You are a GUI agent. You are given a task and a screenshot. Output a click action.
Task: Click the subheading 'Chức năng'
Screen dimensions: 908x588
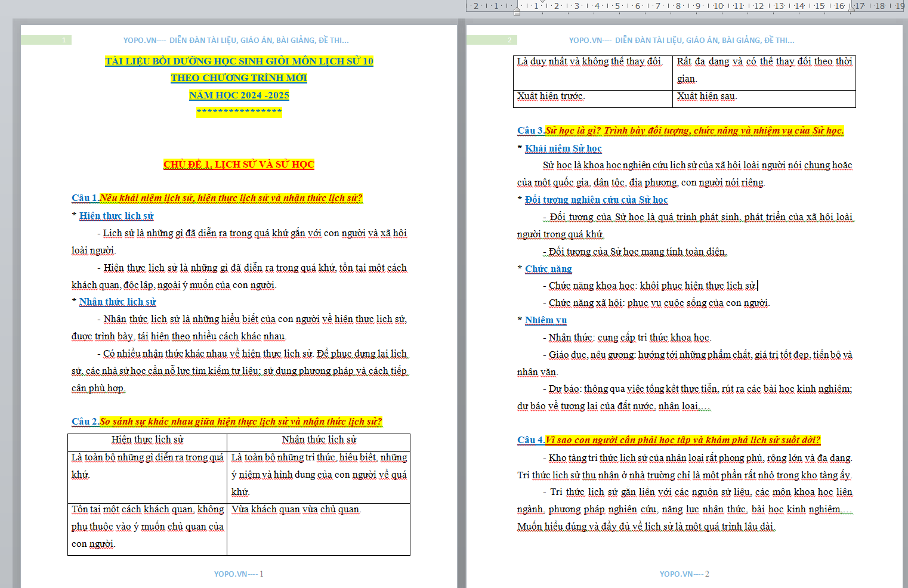(x=548, y=269)
